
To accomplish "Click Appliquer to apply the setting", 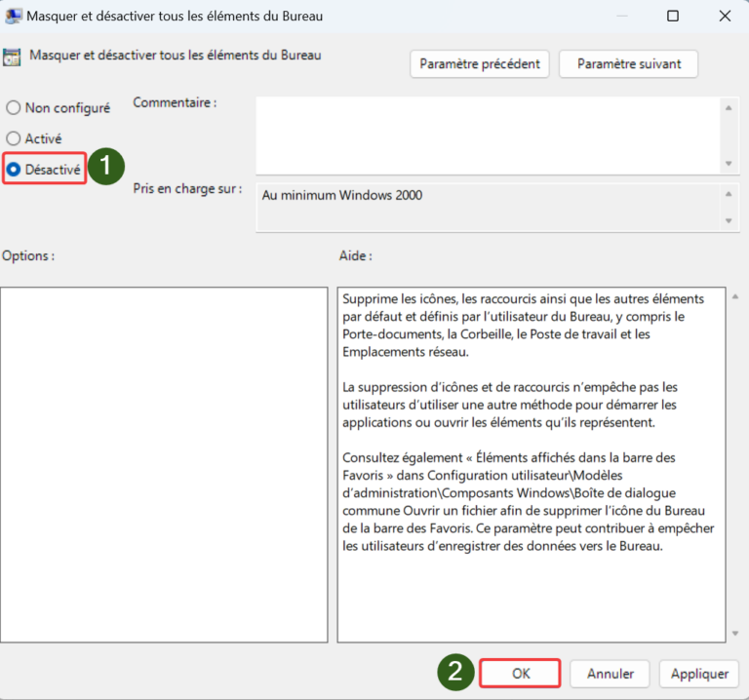I will tap(699, 674).
